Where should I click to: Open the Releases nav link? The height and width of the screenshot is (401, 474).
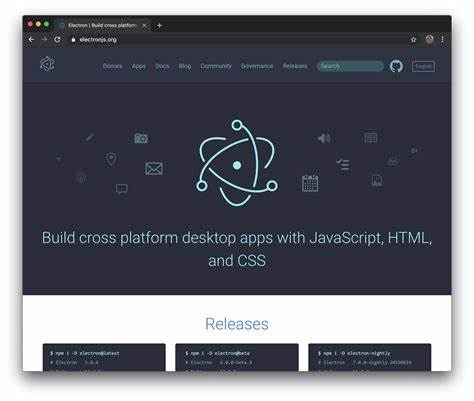pos(295,66)
